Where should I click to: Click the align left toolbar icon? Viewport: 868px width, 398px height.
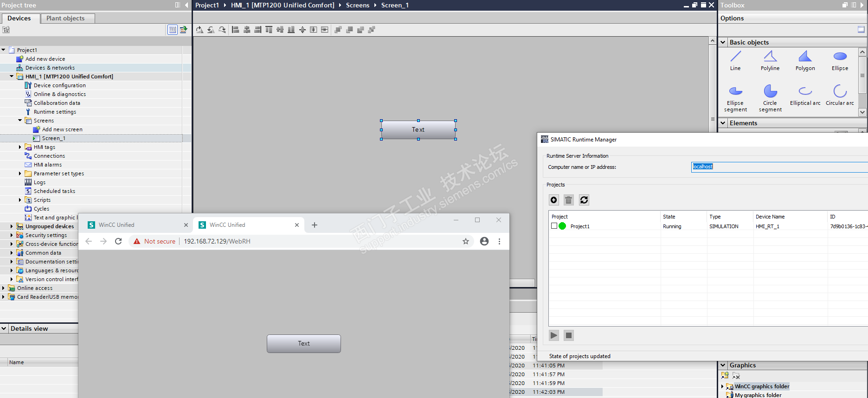click(x=236, y=30)
